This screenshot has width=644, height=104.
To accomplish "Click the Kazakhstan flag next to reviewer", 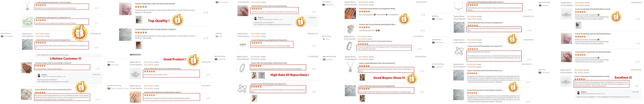I will point(324,59).
